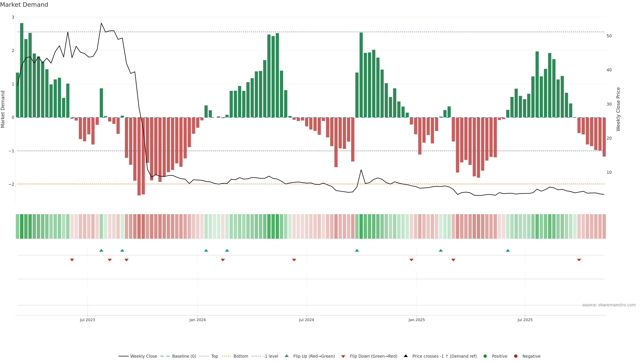Click Flip Down red triangle legend icon
Viewport: 644px width, 362px height.
[x=343, y=356]
